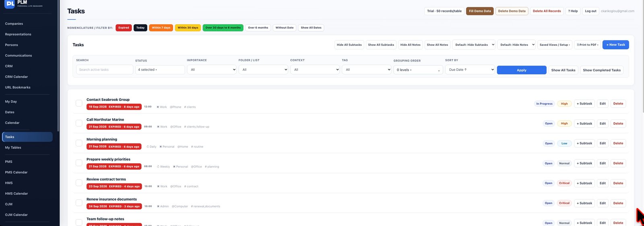Open Persons sidebar page
Viewport: 644px width, 226px height.
pos(11,45)
